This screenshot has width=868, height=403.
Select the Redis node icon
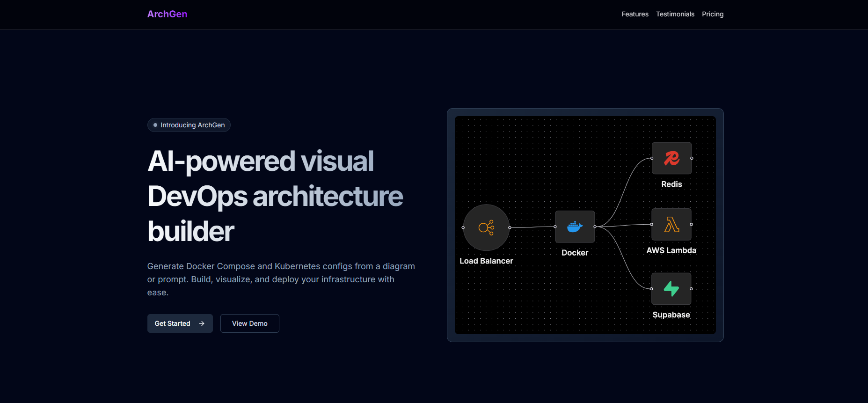tap(672, 158)
